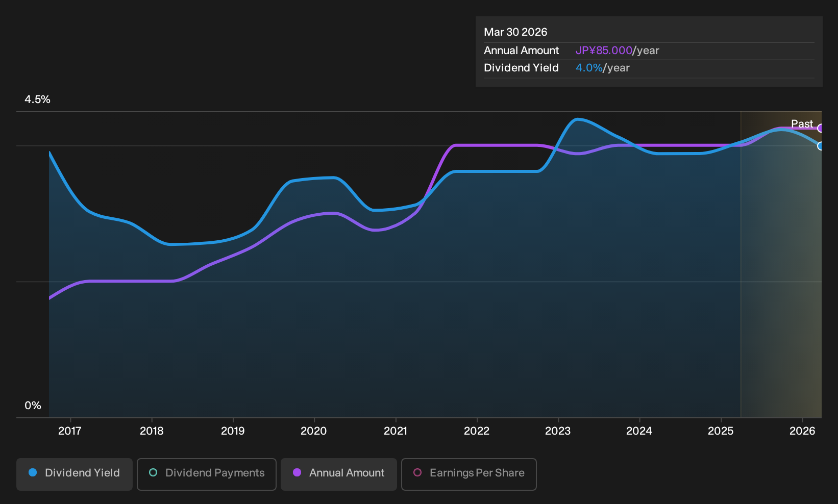
Task: Click the 2017 x-axis label
Action: (70, 431)
